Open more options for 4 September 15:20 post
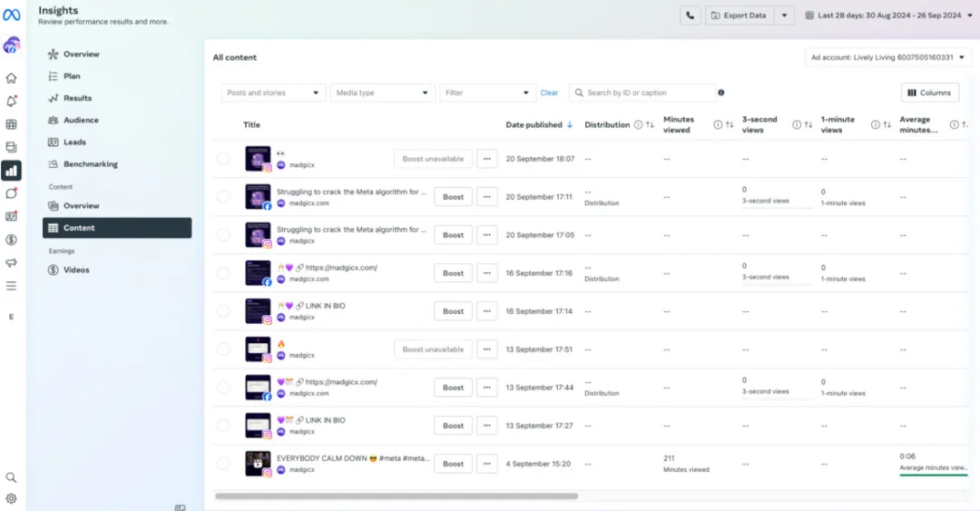This screenshot has width=980, height=511. (487, 464)
